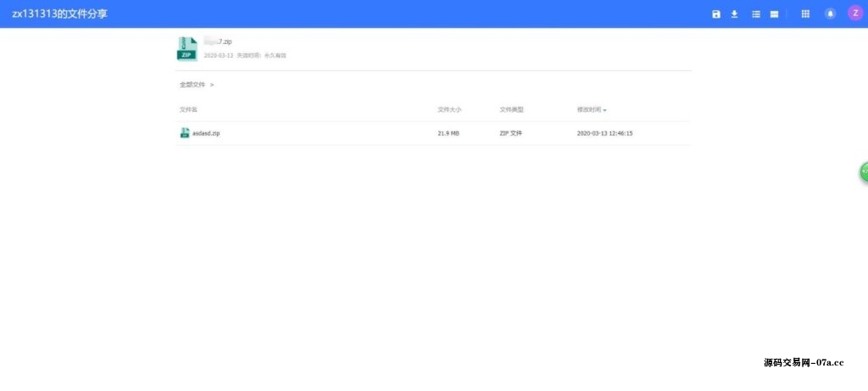This screenshot has width=868, height=391.
Task: Click the download icon in header
Action: click(x=735, y=14)
